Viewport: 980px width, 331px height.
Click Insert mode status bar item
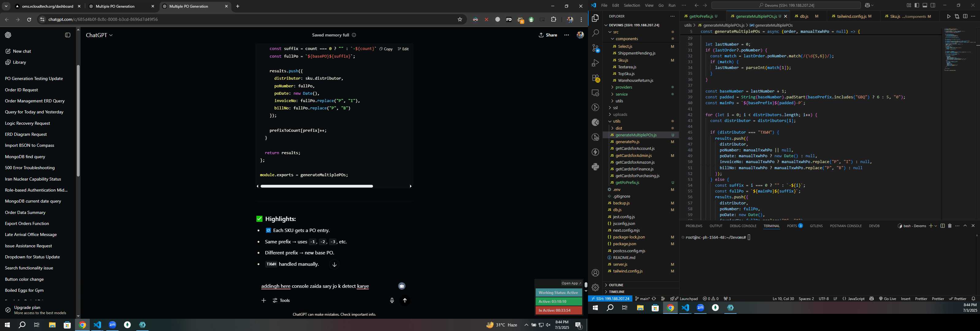click(x=906, y=299)
